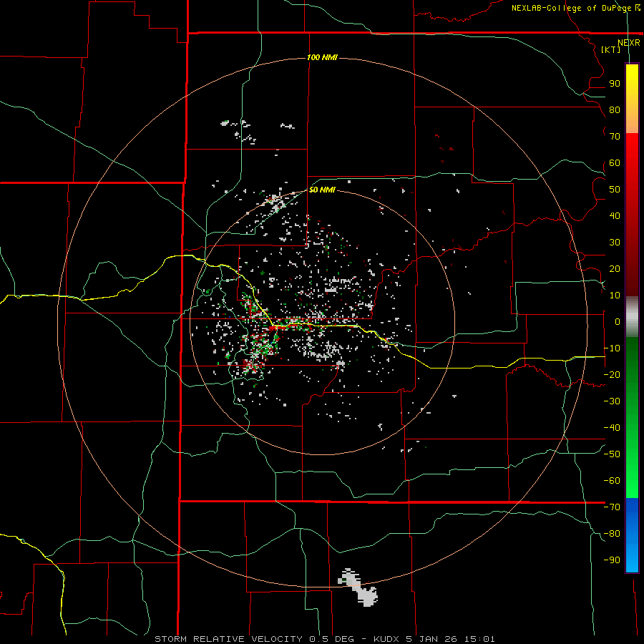Click the 90 value on velocity scale
Viewport: 644px width, 644px height.
click(615, 84)
